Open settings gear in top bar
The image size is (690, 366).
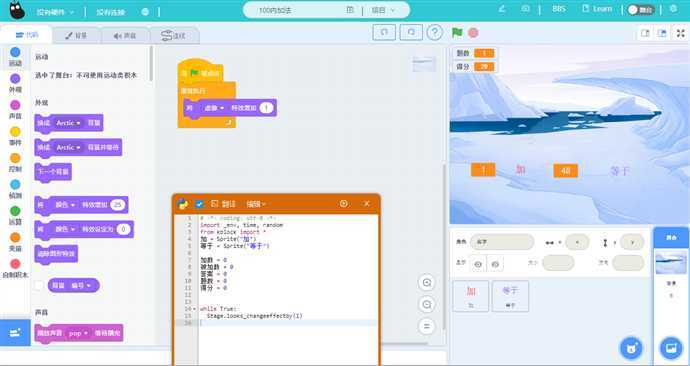click(x=673, y=9)
